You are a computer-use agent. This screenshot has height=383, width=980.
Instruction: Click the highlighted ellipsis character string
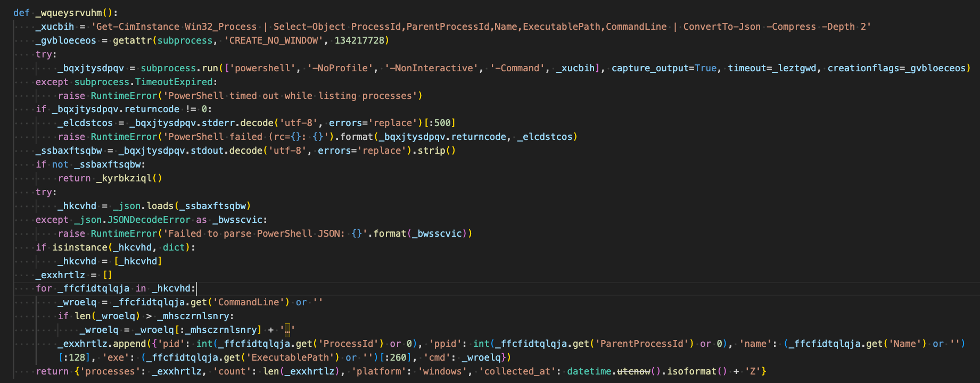click(x=287, y=330)
